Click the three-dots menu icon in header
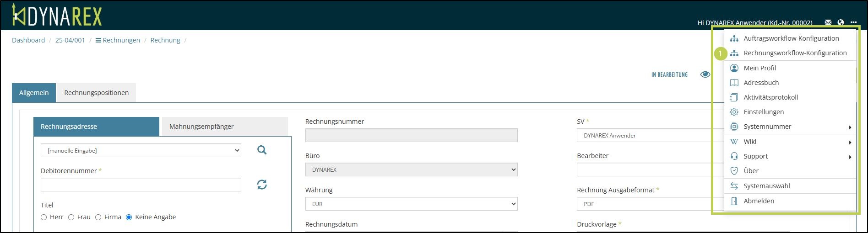This screenshot has height=233, width=868. [853, 22]
